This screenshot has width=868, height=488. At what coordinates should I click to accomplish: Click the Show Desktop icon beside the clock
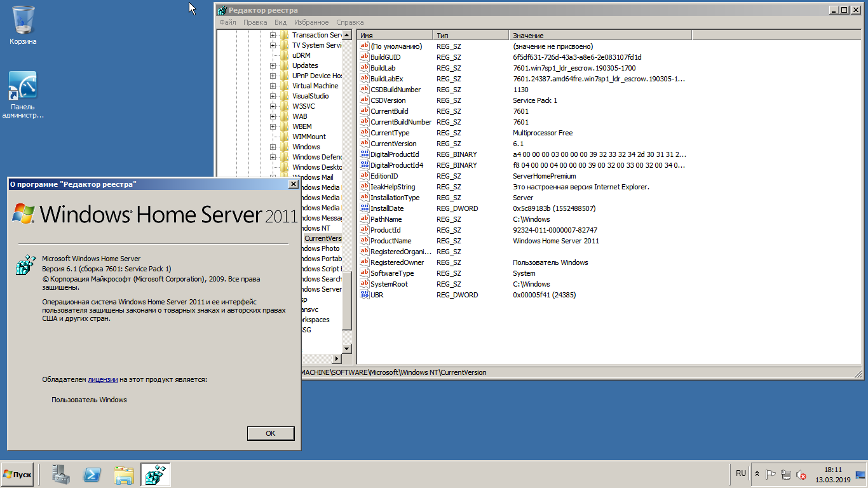pyautogui.click(x=860, y=475)
